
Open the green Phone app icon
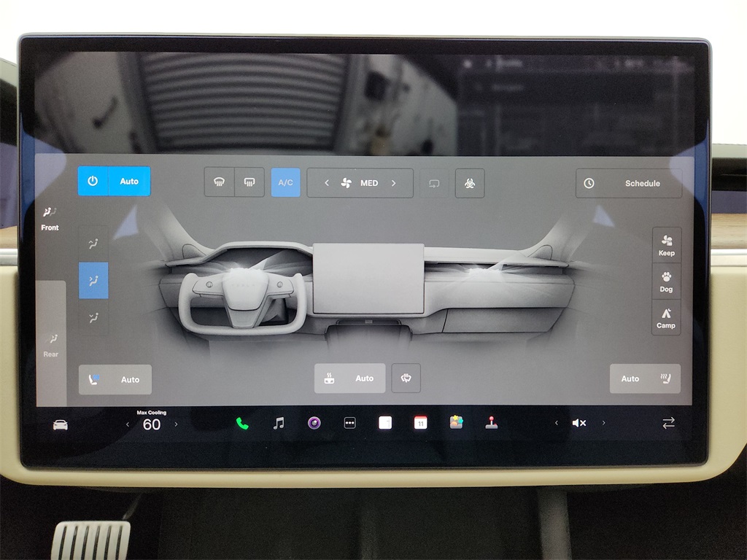click(x=242, y=424)
